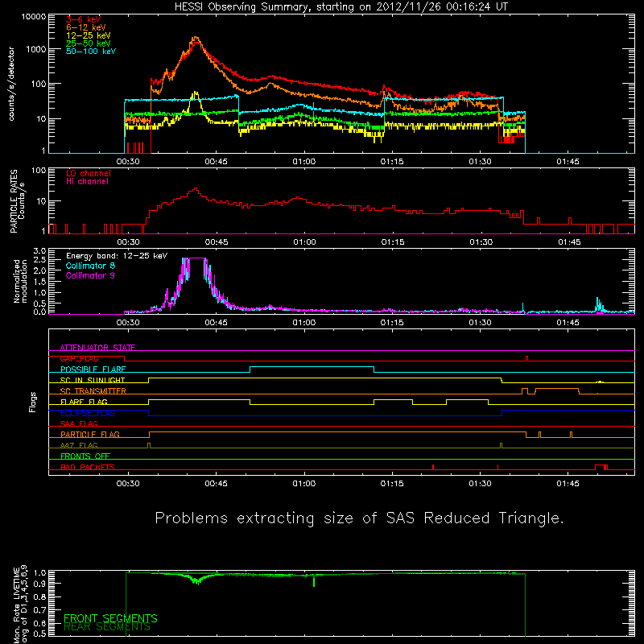Click the SC_IN_SUNLIGHT flag label
Screen dimensions: 644x644
(x=93, y=380)
